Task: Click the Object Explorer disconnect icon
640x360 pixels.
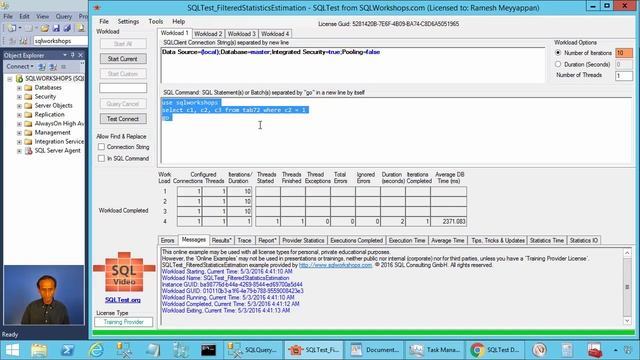Action: [x=53, y=67]
